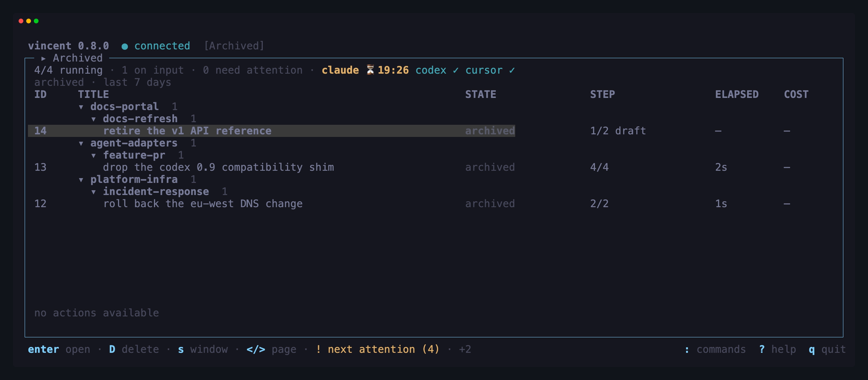Click the connected status dot
This screenshot has height=380, width=868.
(x=125, y=46)
